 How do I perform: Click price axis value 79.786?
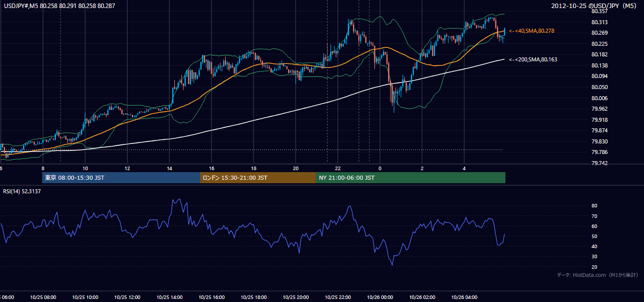[600, 152]
